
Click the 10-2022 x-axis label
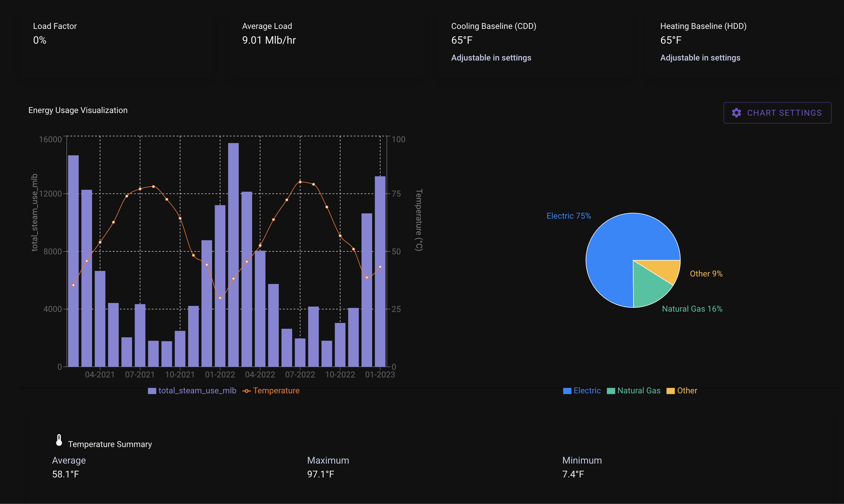coord(340,374)
